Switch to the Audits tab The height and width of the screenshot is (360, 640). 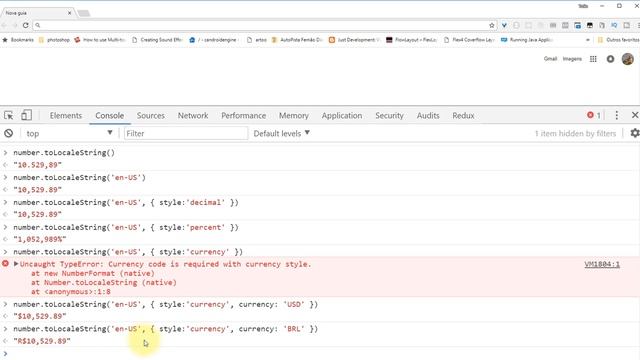point(428,116)
